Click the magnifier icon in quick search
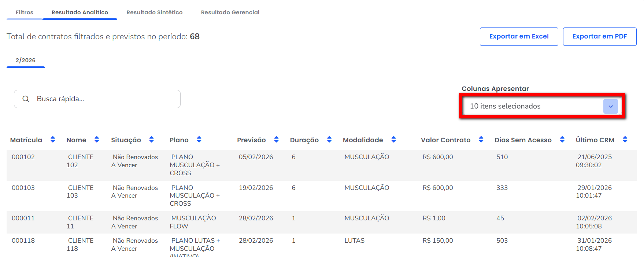 pos(26,99)
